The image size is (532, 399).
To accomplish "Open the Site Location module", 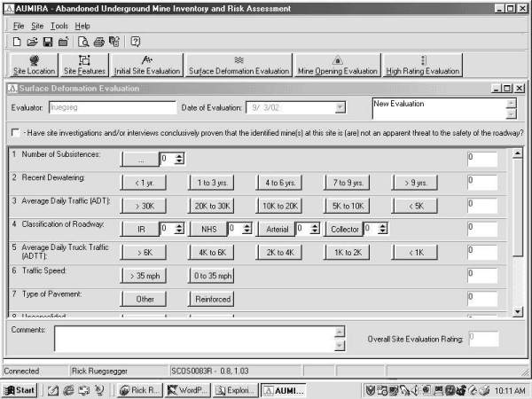I will pyautogui.click(x=34, y=65).
